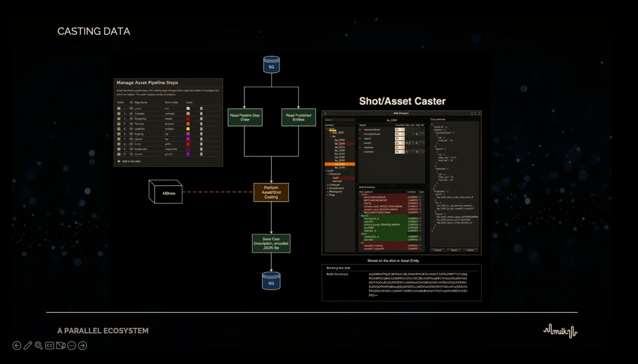638x364 pixels.
Task: Select shot bp_0230 in context tree
Action: tap(340, 154)
